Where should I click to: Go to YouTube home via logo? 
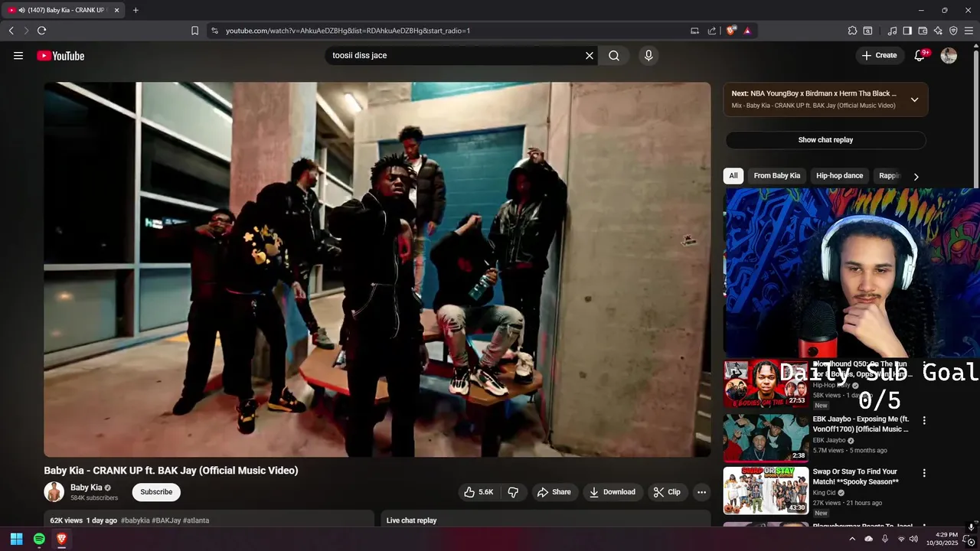coord(60,55)
